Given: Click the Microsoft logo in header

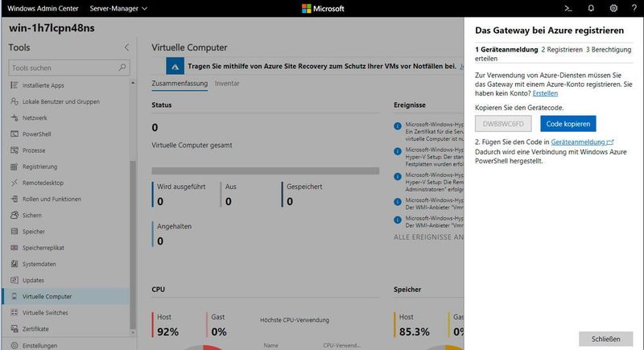Looking at the screenshot, I should tap(323, 8).
